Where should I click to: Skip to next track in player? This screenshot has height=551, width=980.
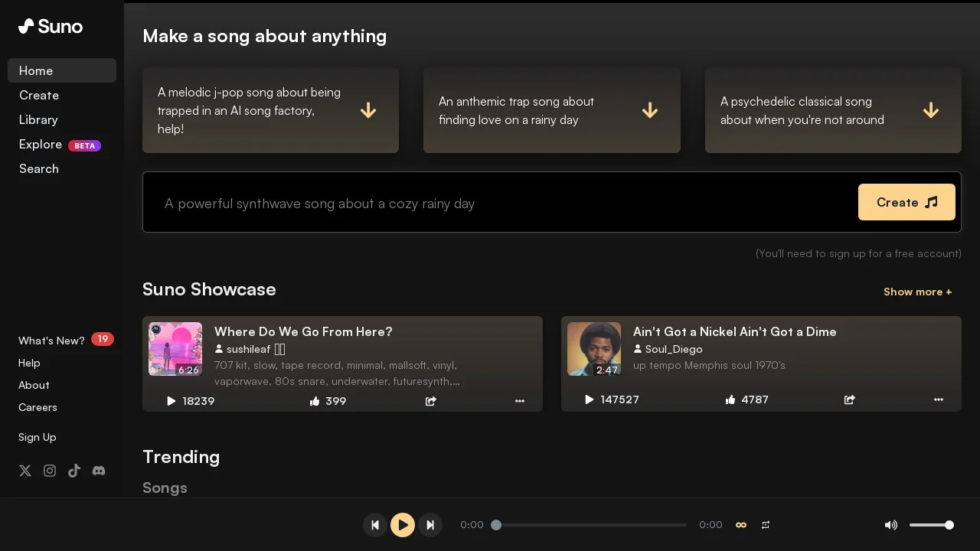(x=430, y=525)
